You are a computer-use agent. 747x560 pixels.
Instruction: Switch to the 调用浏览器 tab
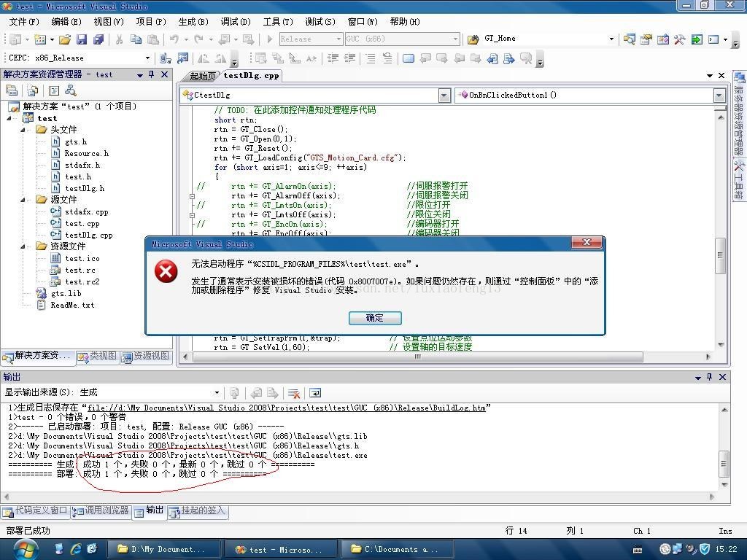(x=101, y=511)
